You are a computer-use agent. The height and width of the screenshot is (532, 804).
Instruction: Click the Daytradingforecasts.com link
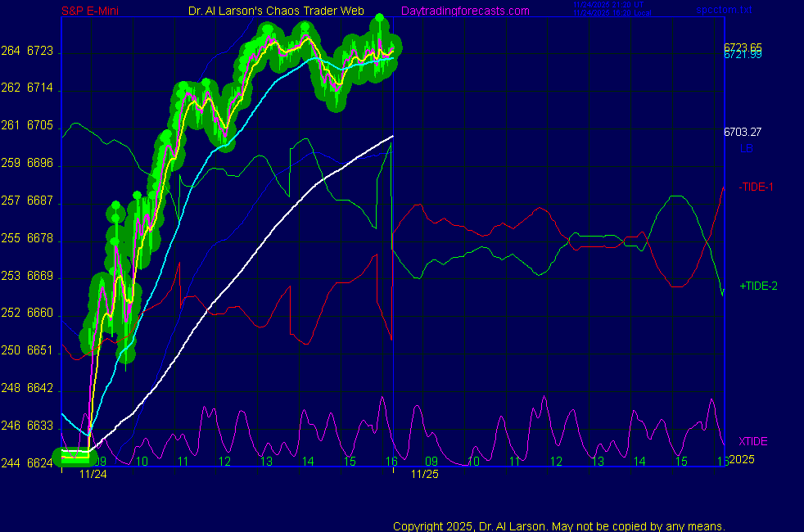tap(464, 11)
